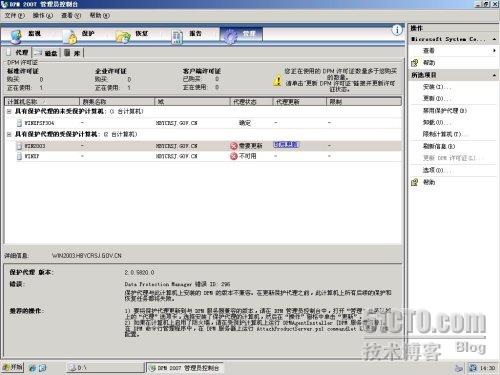Click 禁用保护代理 in the actions pane
The width and height of the screenshot is (500, 375).
[444, 110]
